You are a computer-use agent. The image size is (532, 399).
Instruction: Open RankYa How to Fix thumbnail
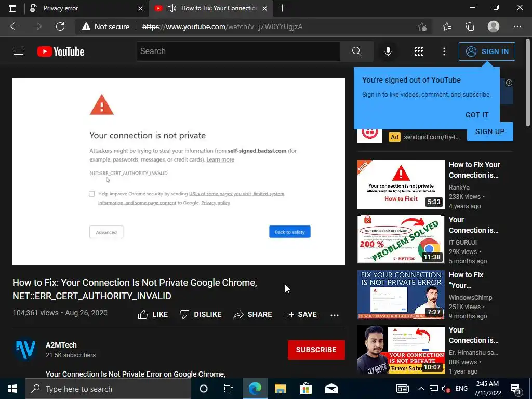click(401, 184)
